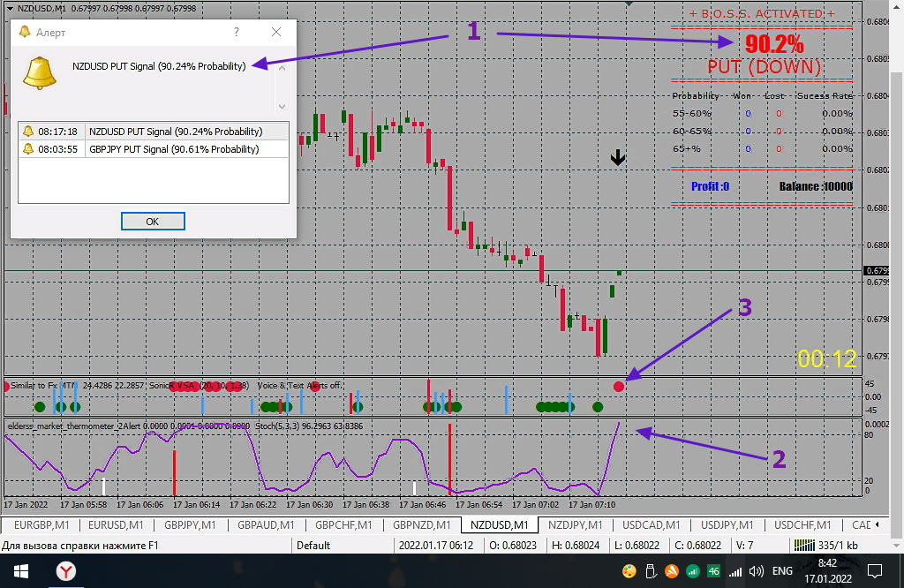Switch to the EURGBP,M1 chart tab

(x=41, y=525)
